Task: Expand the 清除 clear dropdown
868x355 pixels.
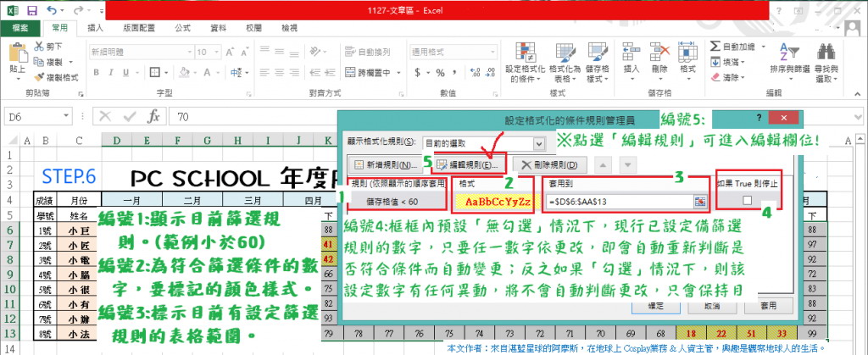Action: pos(743,77)
